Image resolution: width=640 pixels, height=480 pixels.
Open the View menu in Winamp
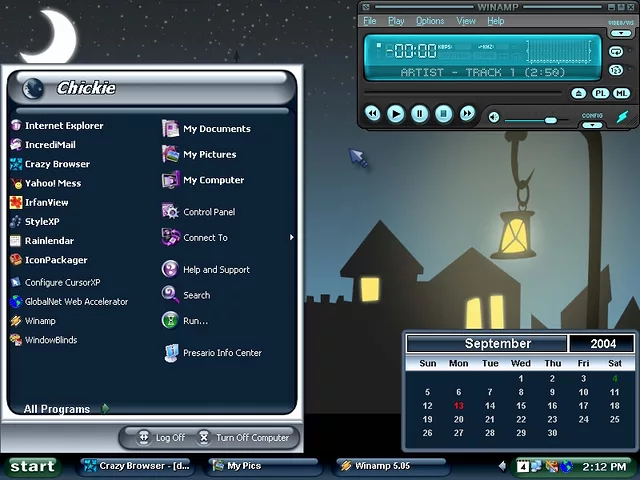466,21
